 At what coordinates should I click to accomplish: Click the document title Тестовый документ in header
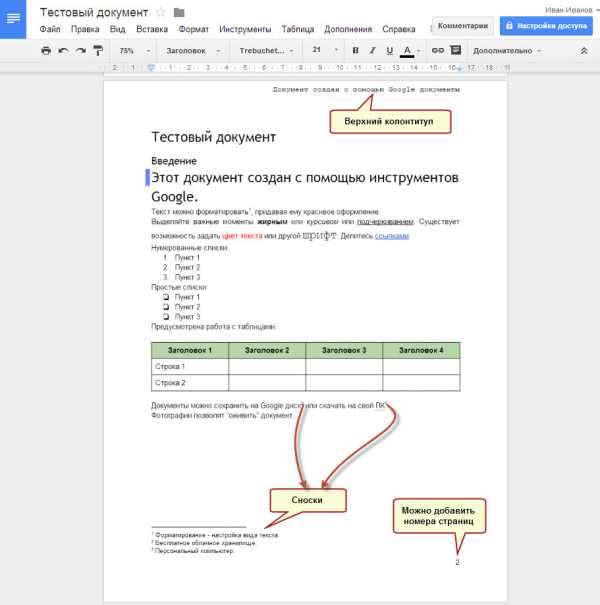click(x=94, y=12)
